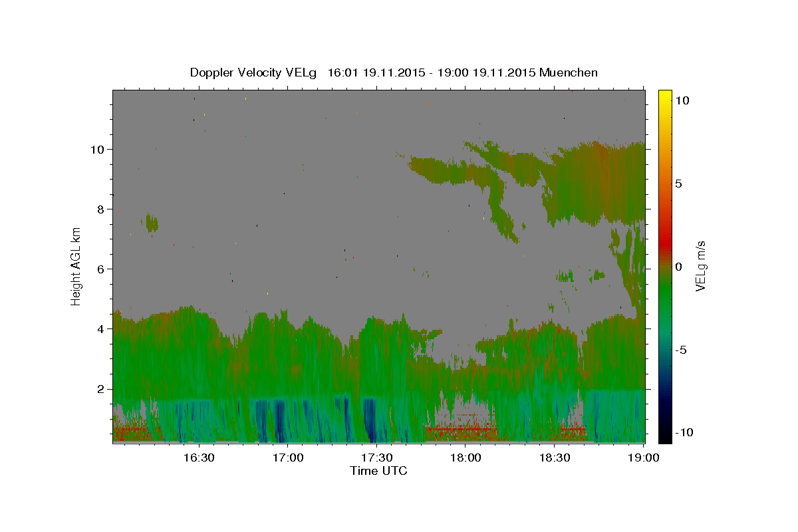This screenshot has height=532, width=798.
Task: Click the 19:00 time tick label
Action: tap(644, 458)
